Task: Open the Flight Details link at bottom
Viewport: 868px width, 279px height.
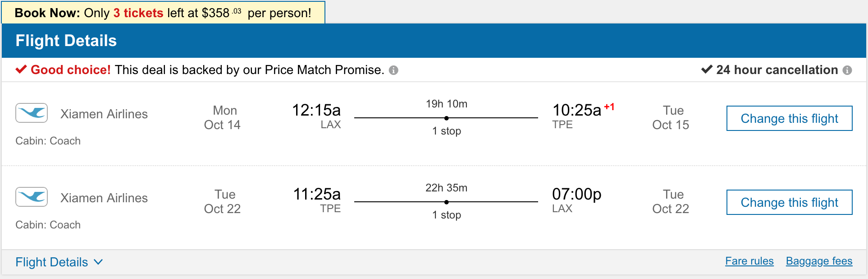Action: click(x=52, y=262)
